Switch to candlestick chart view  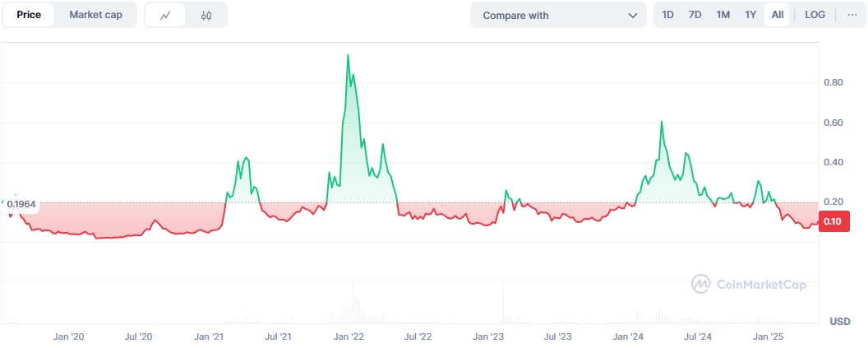206,15
